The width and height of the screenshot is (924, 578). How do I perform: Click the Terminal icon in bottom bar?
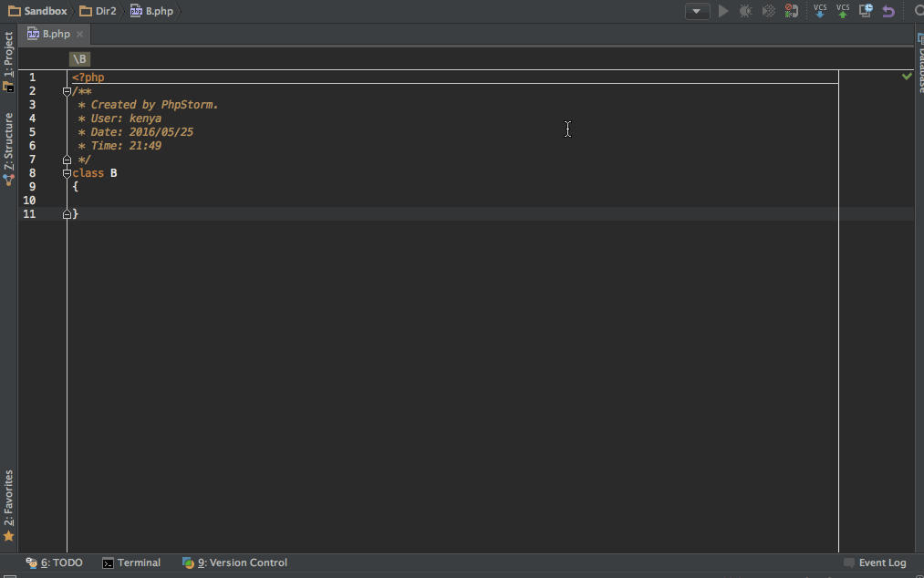[x=108, y=563]
